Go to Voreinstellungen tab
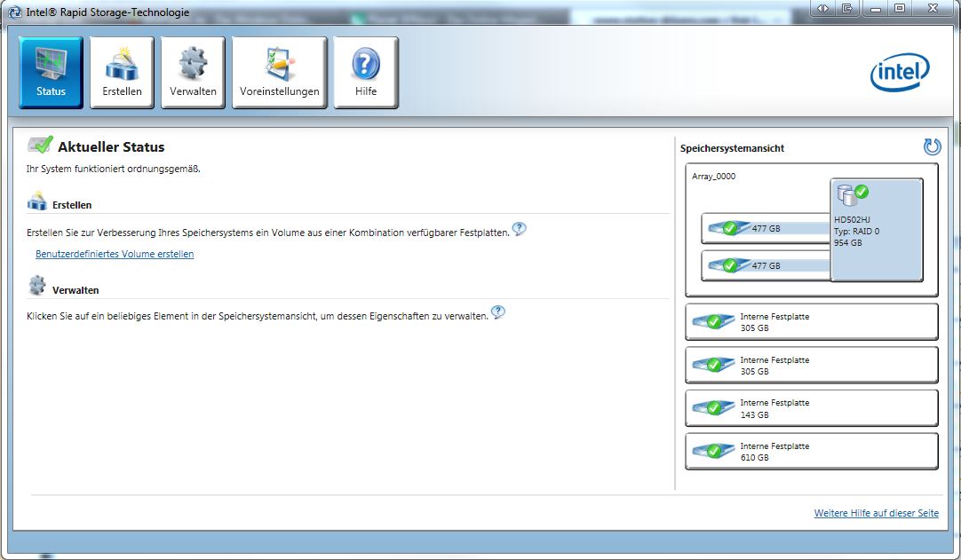 pos(280,72)
